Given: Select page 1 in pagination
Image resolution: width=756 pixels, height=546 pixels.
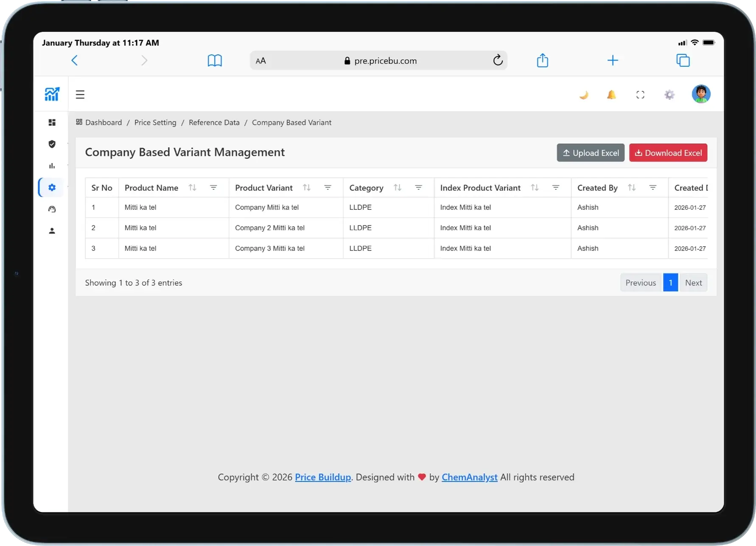Looking at the screenshot, I should (x=670, y=282).
